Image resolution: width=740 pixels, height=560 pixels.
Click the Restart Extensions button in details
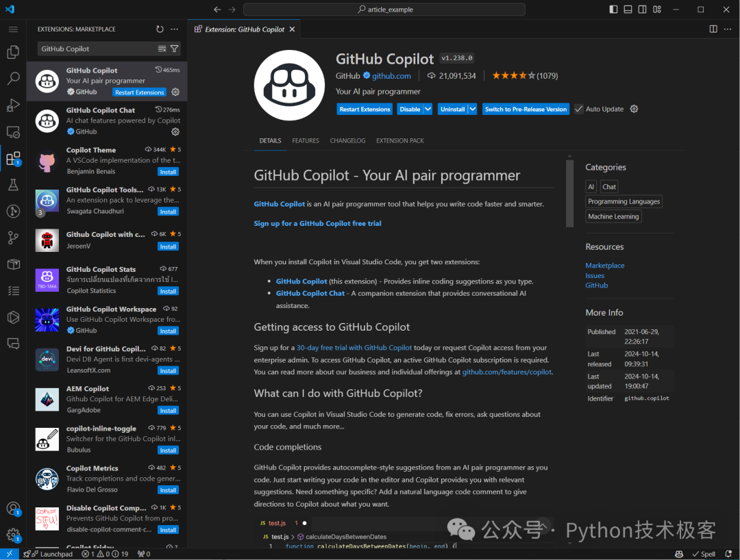pos(365,109)
